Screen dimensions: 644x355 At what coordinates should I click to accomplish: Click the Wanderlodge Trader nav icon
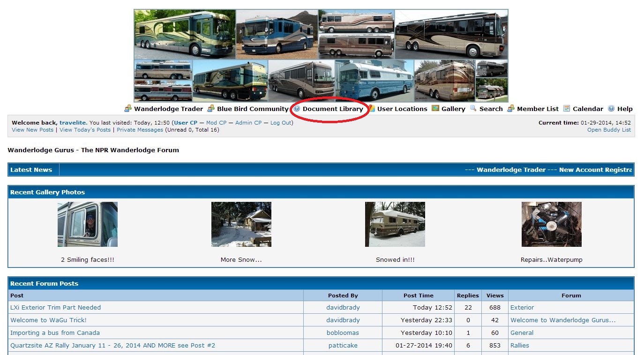pos(128,109)
